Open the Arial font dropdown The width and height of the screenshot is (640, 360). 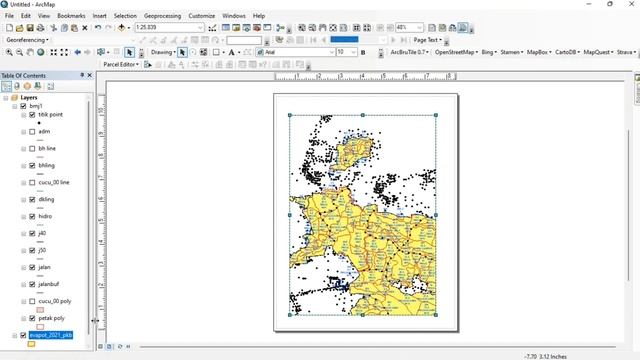click(x=332, y=52)
